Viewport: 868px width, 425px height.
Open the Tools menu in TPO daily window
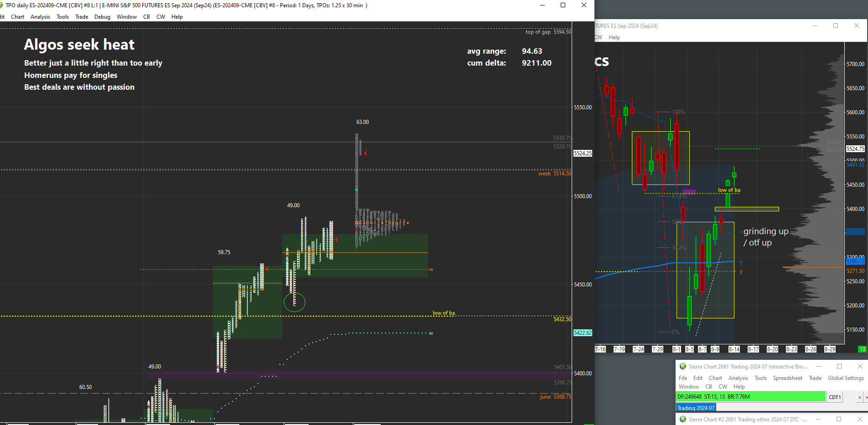(x=63, y=17)
